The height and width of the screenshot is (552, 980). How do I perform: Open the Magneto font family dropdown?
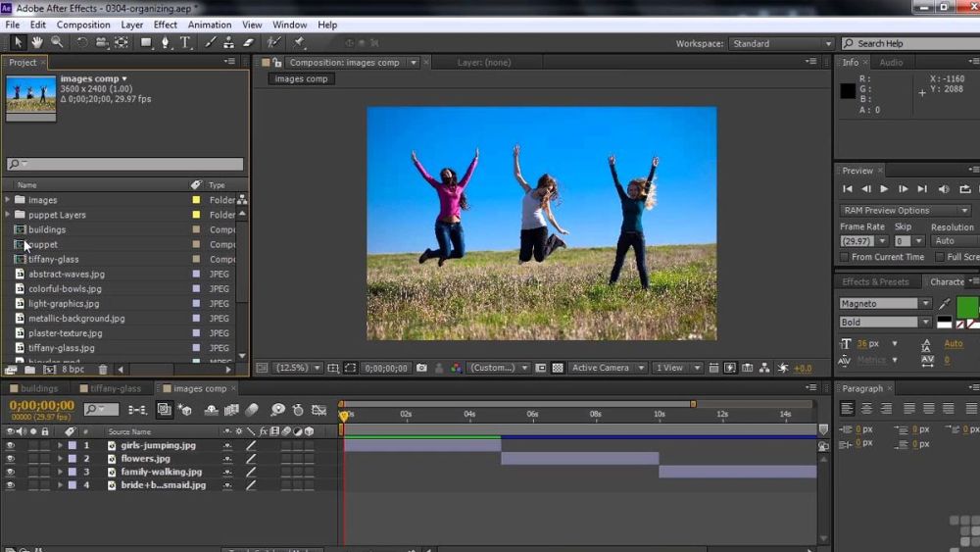pyautogui.click(x=885, y=303)
